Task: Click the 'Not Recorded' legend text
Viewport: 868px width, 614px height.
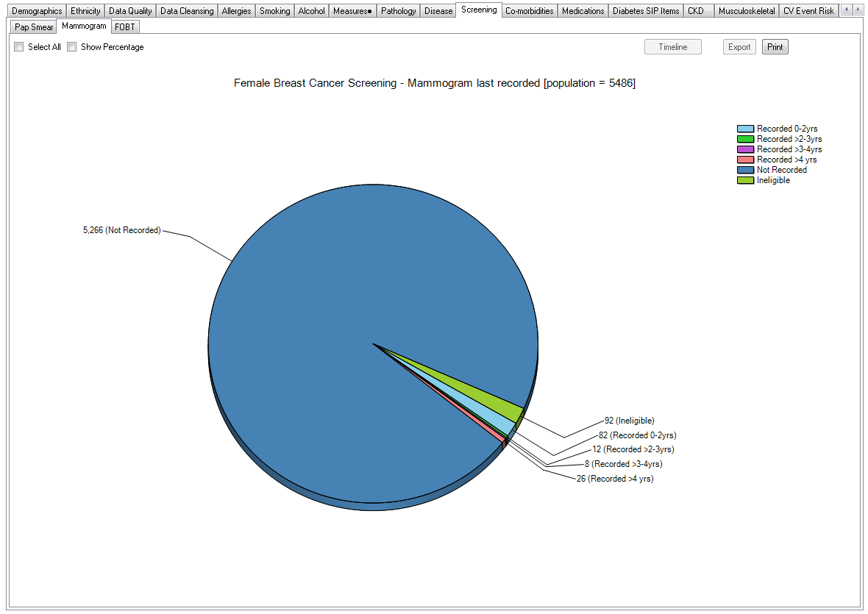Action: pyautogui.click(x=782, y=171)
